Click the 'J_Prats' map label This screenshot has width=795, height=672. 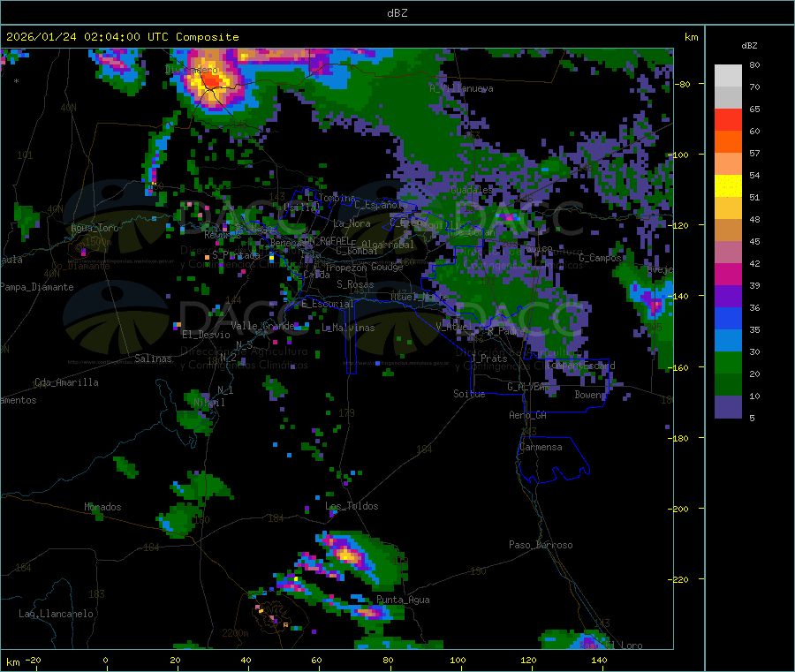pyautogui.click(x=488, y=359)
